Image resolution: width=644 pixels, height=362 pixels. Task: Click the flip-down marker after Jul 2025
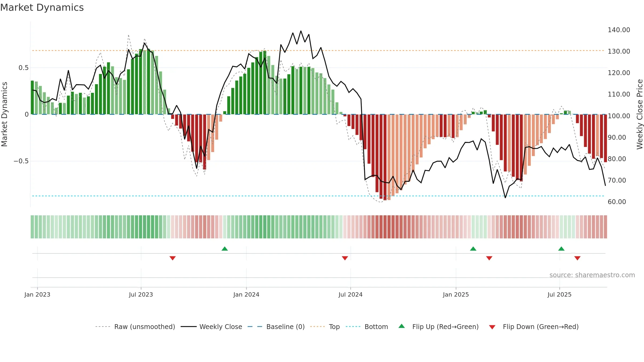(x=577, y=258)
